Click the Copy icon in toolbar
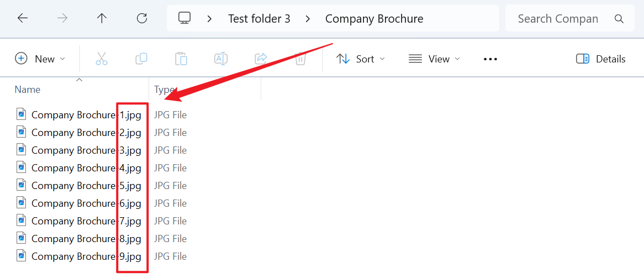Screen dimensions: 644x278 coord(141,59)
